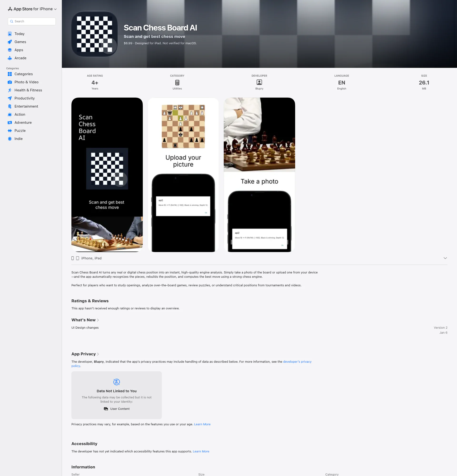The height and width of the screenshot is (476, 457).
Task: Click the Health & Fitness runner icon
Action: click(10, 90)
